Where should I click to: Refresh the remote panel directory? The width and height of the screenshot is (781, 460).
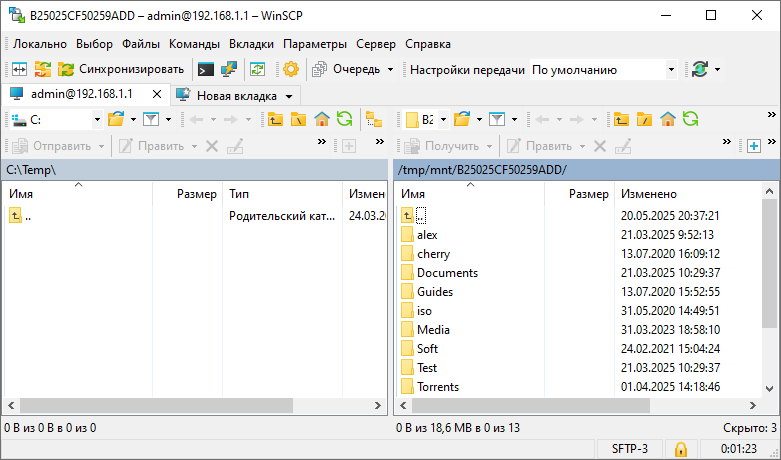691,119
